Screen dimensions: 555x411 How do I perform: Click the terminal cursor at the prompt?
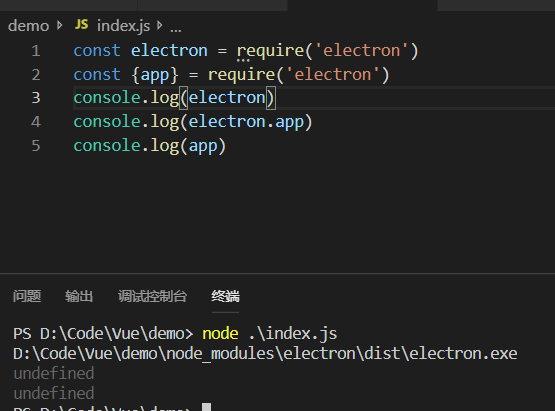207,407
